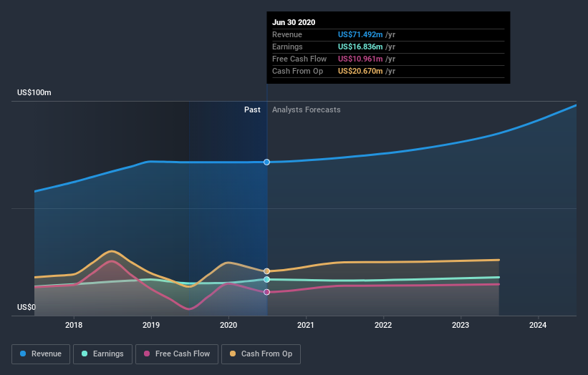Viewport: 588px width, 375px height.
Task: Click the US$0 y-axis label
Action: (26, 307)
